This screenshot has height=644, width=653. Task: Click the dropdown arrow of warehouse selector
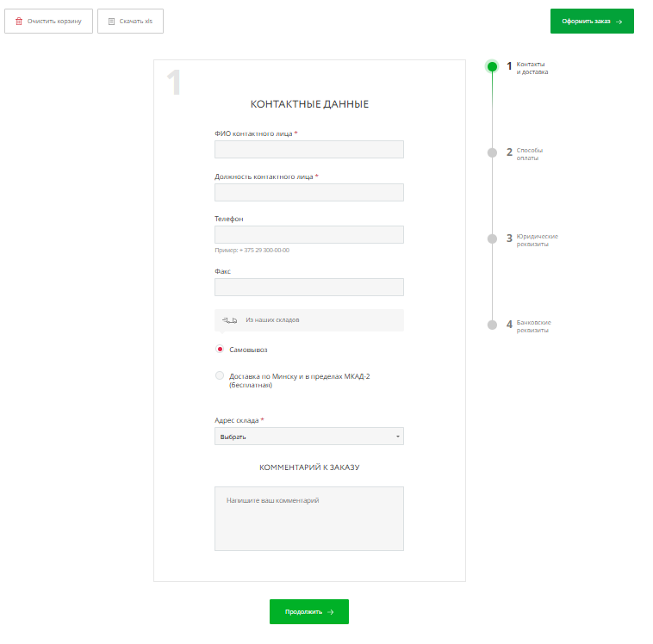pyautogui.click(x=397, y=437)
